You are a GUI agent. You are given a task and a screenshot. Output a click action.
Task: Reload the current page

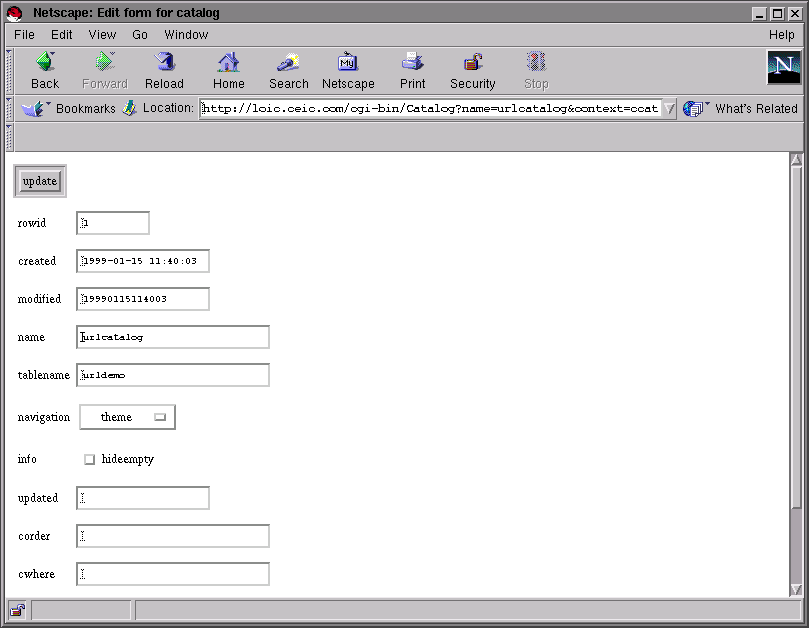[x=164, y=70]
